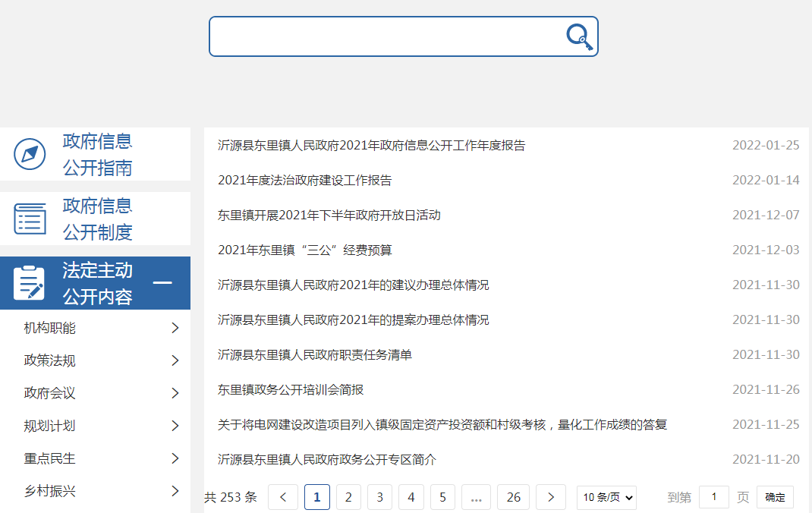Select the 政府会议 menu item

click(50, 393)
